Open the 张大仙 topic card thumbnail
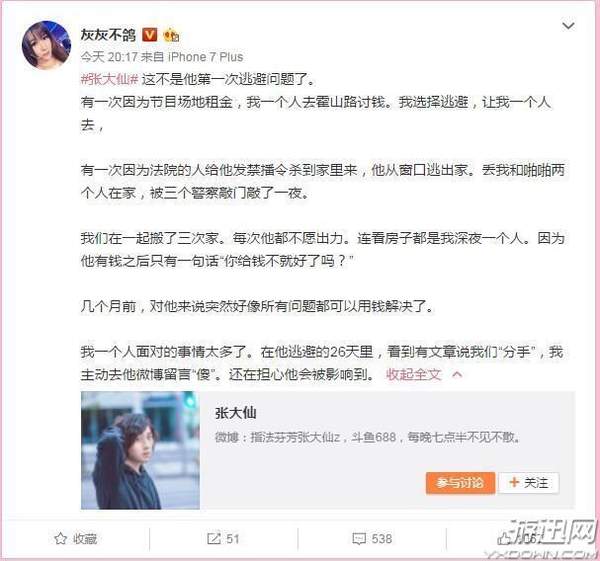This screenshot has width=600, height=561. click(x=140, y=450)
